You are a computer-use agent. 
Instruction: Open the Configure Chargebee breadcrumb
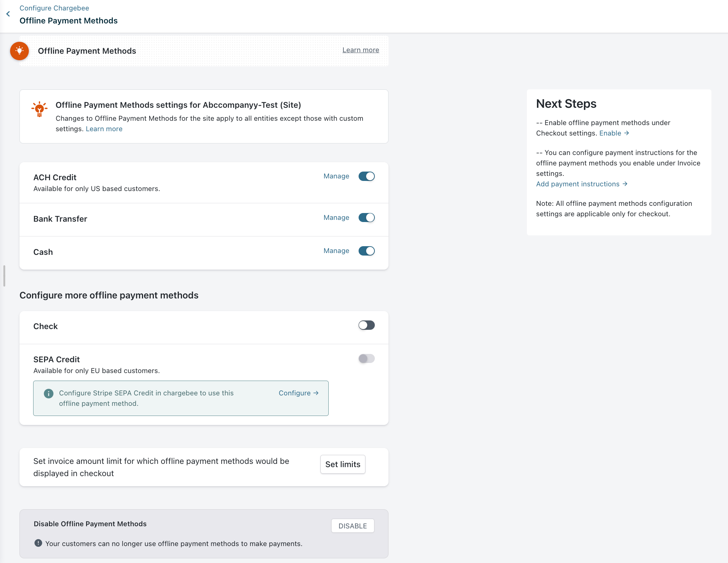point(54,8)
